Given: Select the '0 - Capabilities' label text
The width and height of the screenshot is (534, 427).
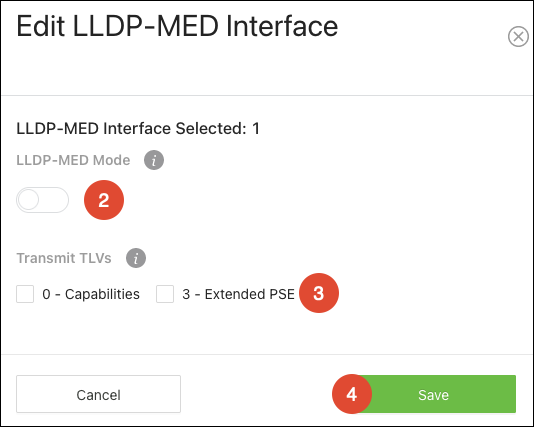Looking at the screenshot, I should [91, 294].
